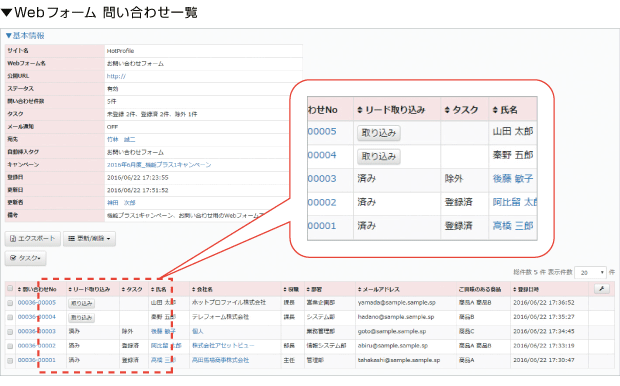Click the エクスポート button

coord(32,238)
